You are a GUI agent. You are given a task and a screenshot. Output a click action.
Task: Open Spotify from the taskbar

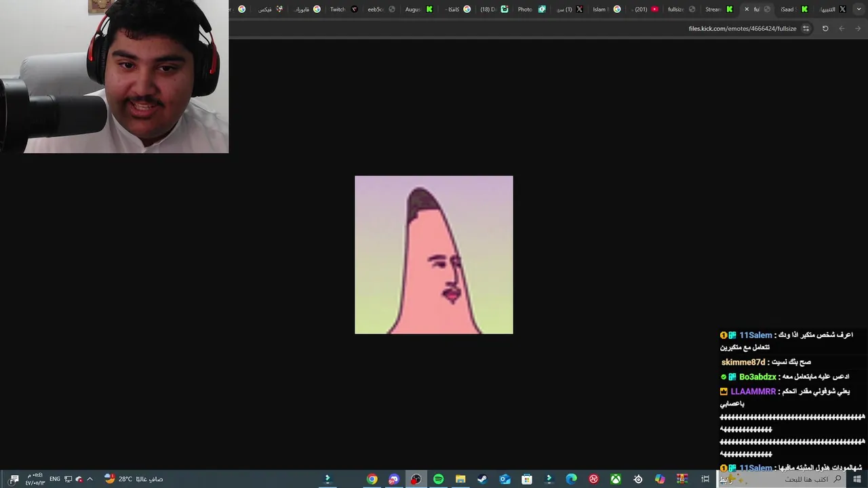click(438, 479)
